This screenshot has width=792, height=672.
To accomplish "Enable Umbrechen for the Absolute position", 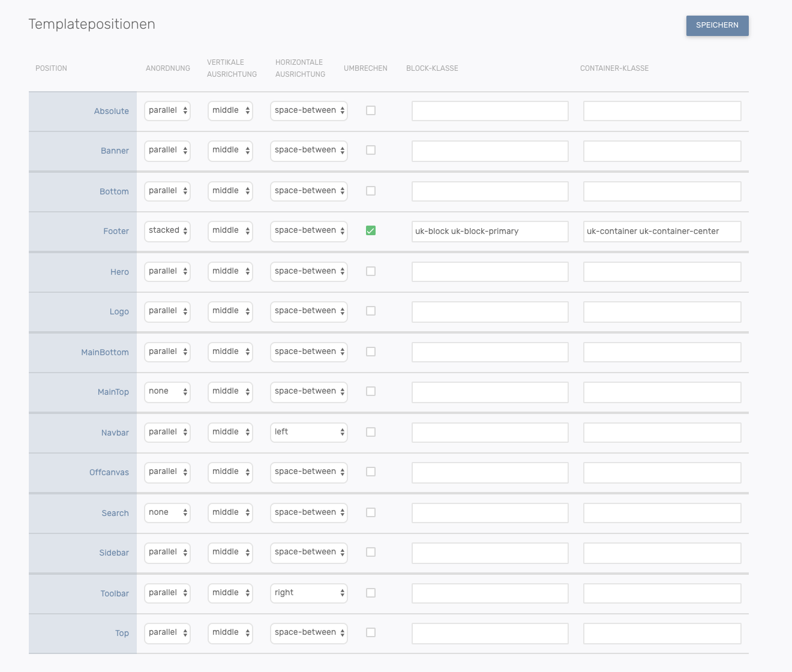I will coord(371,110).
